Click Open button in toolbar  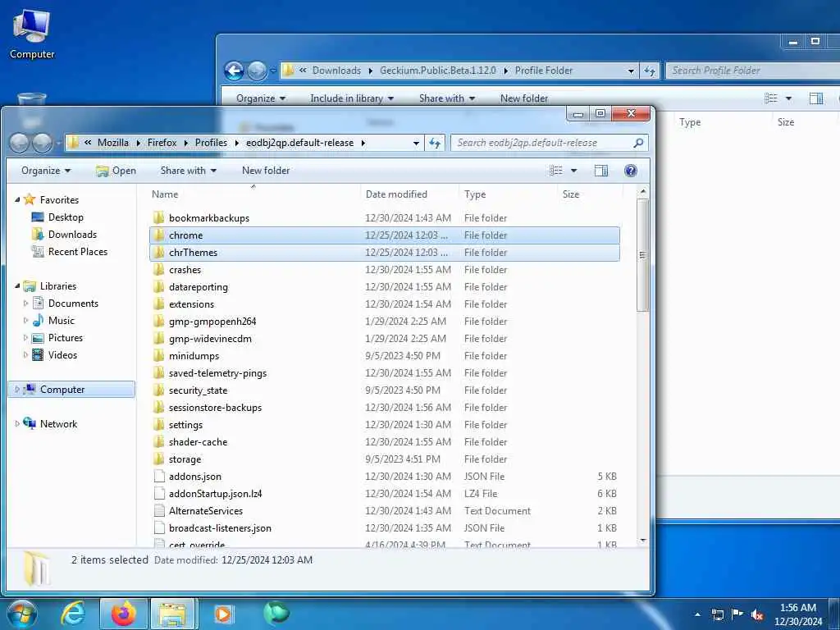point(116,171)
